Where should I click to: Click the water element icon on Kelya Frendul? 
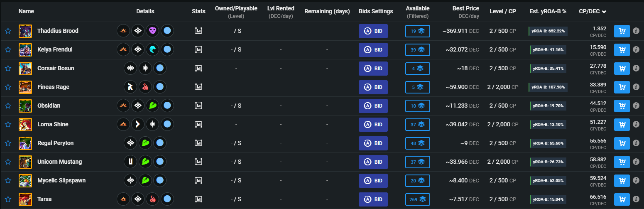coord(152,49)
